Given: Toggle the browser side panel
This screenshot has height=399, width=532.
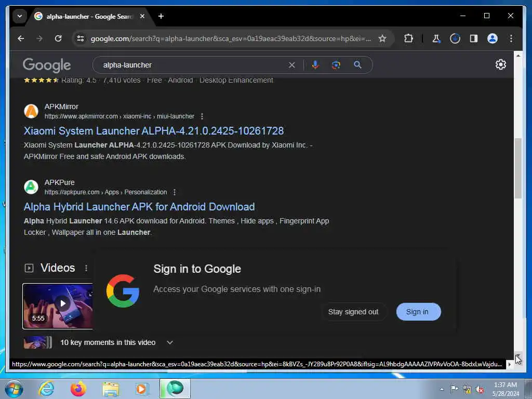Looking at the screenshot, I should tap(474, 38).
